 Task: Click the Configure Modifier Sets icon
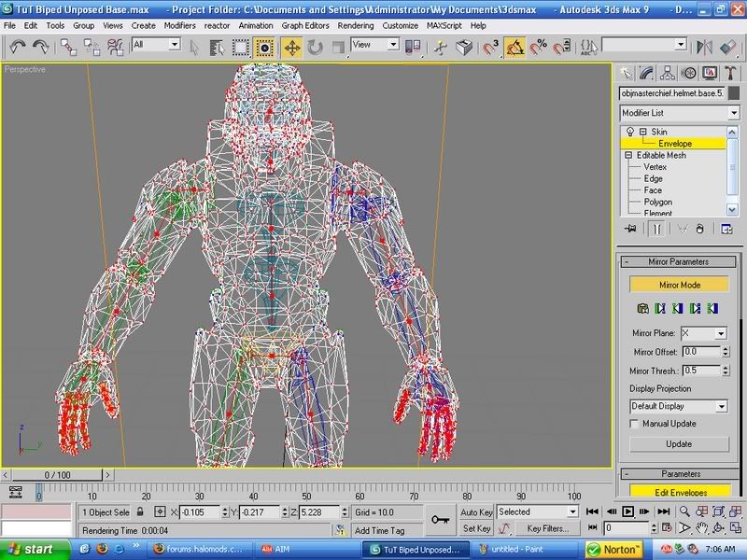tap(726, 229)
